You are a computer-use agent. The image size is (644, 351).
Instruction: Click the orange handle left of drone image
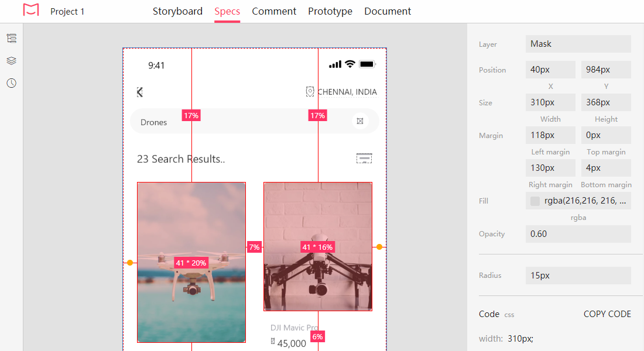coord(130,263)
